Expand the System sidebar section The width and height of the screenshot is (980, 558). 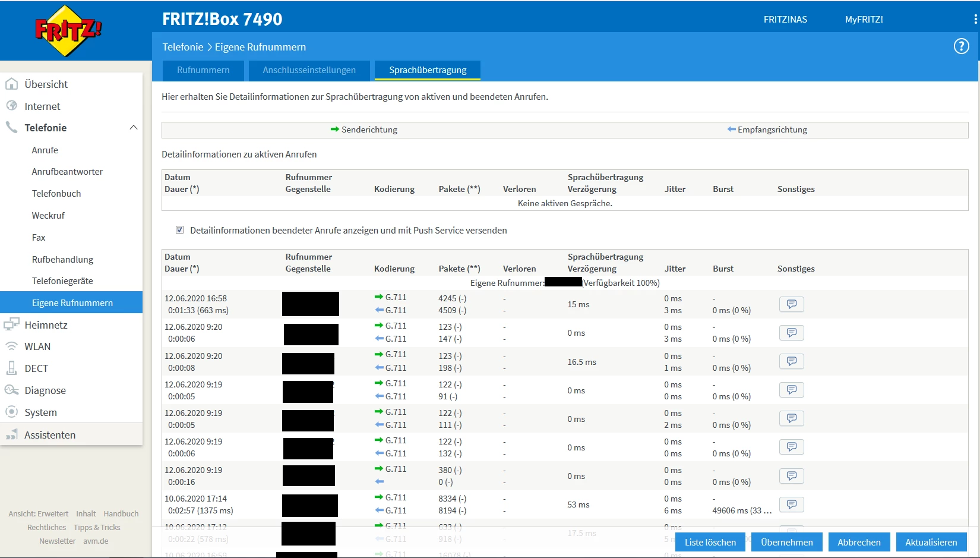tap(40, 412)
